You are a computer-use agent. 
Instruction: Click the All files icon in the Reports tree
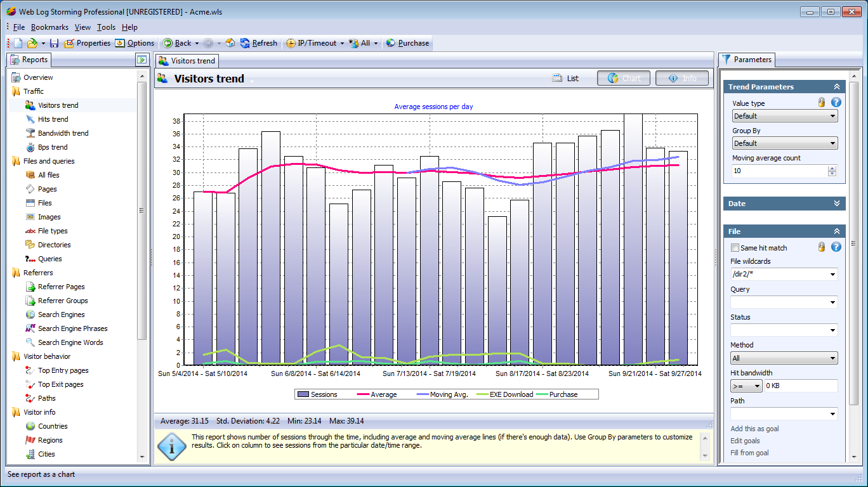pos(30,175)
